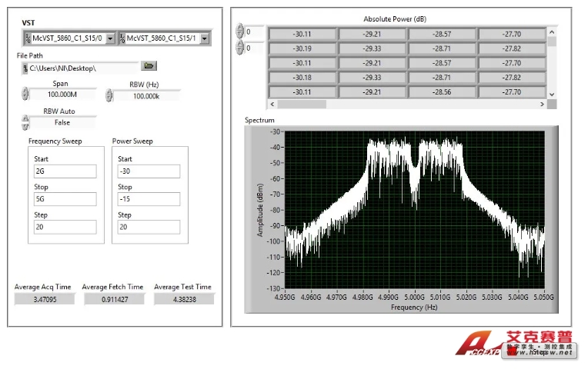588x369 pixels.
Task: Click the Absolute Power row index stepper
Action: tap(240, 32)
